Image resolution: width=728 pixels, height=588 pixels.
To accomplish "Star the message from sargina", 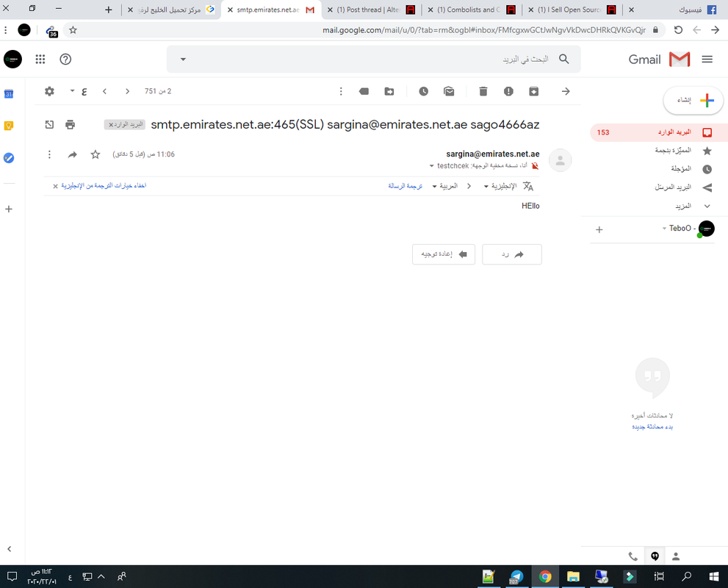I will click(x=95, y=154).
